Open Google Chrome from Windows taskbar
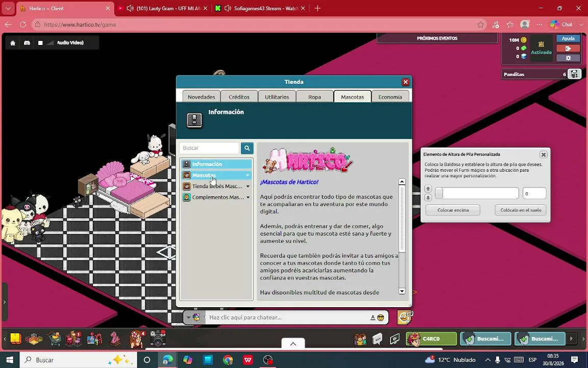Screen dimensions: 588x368 [228, 360]
